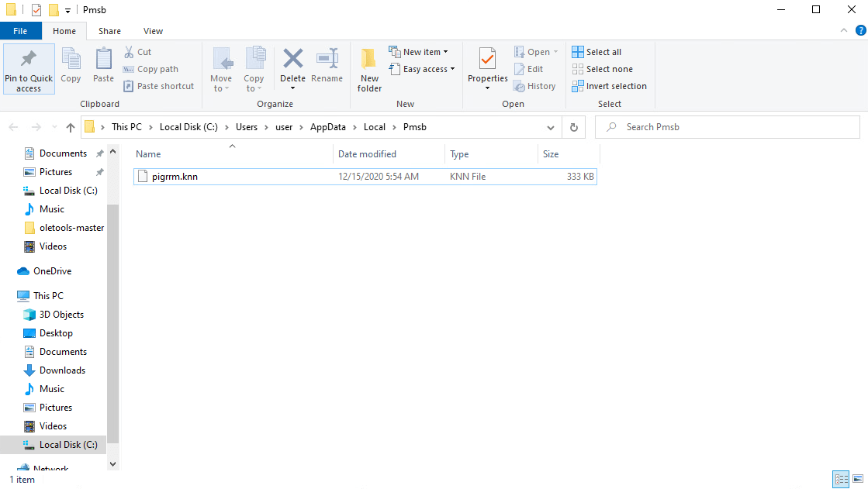Click Select none
Image resolution: width=868 pixels, height=489 pixels.
pos(602,69)
